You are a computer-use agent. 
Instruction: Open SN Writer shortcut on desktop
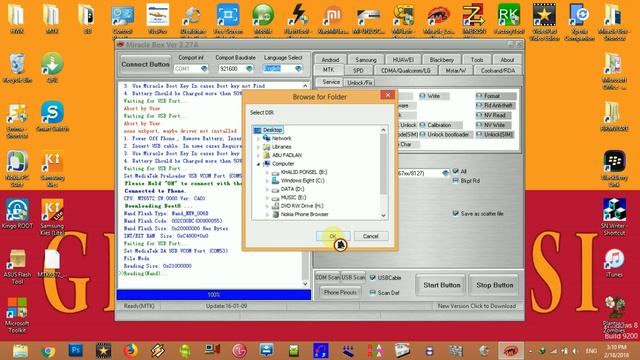614,216
